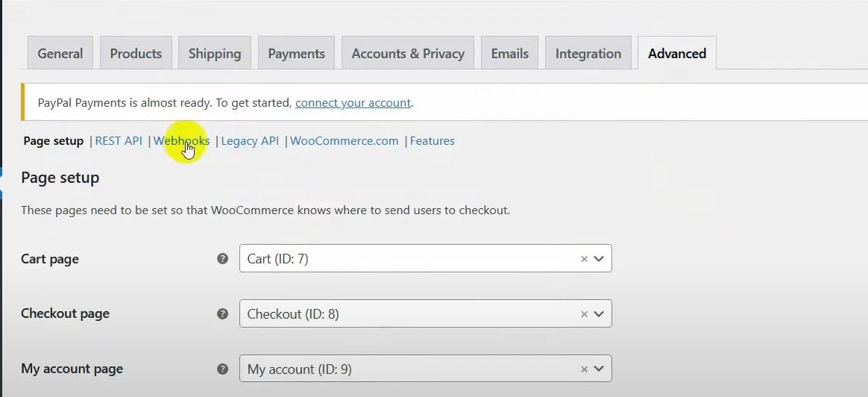The image size is (868, 397).
Task: Open the Products settings tab
Action: [136, 54]
